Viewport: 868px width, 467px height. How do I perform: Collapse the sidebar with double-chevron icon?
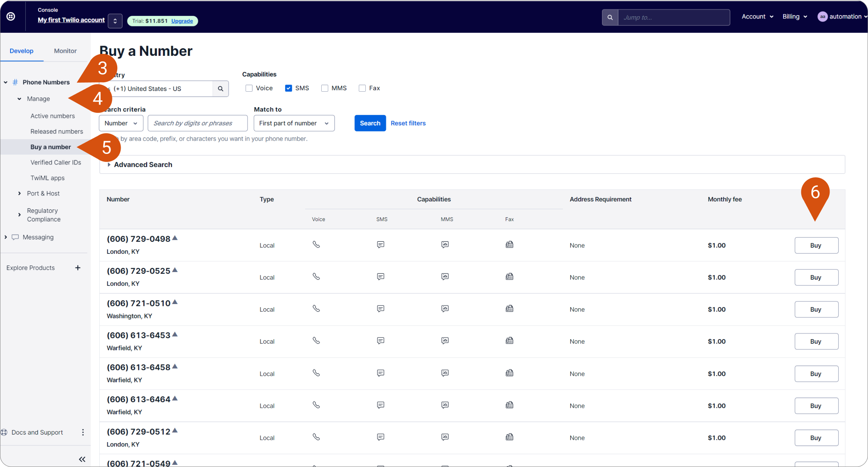pyautogui.click(x=82, y=459)
